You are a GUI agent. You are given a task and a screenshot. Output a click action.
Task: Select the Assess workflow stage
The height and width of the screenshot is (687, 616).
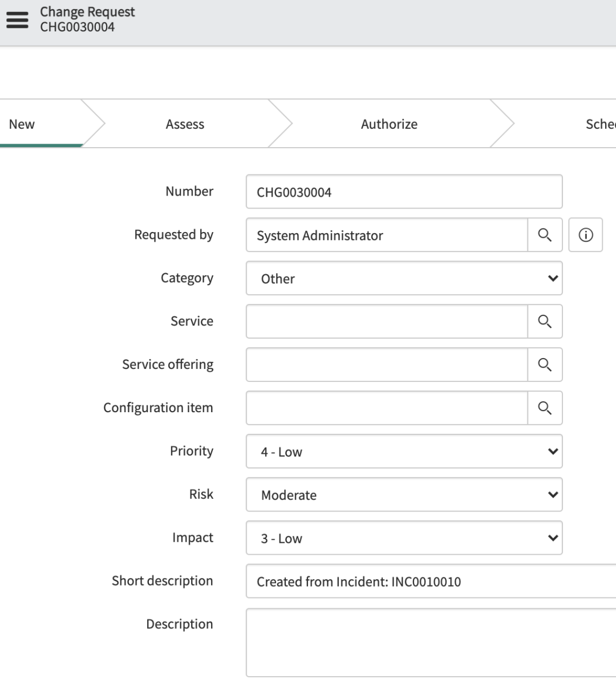click(185, 124)
